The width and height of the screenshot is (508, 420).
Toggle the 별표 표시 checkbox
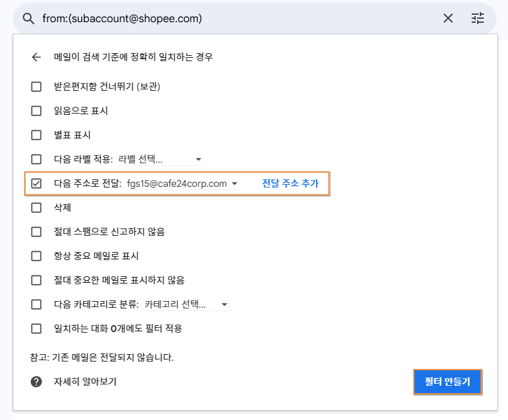click(x=36, y=134)
